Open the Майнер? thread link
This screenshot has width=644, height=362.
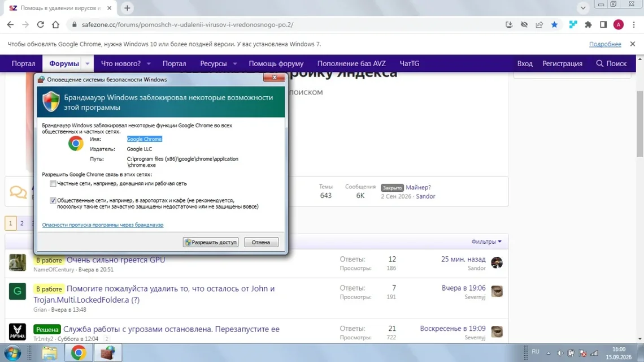[x=418, y=187]
